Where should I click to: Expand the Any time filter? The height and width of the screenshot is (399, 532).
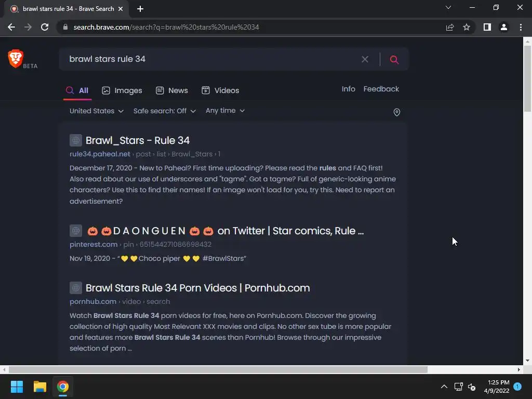225,111
